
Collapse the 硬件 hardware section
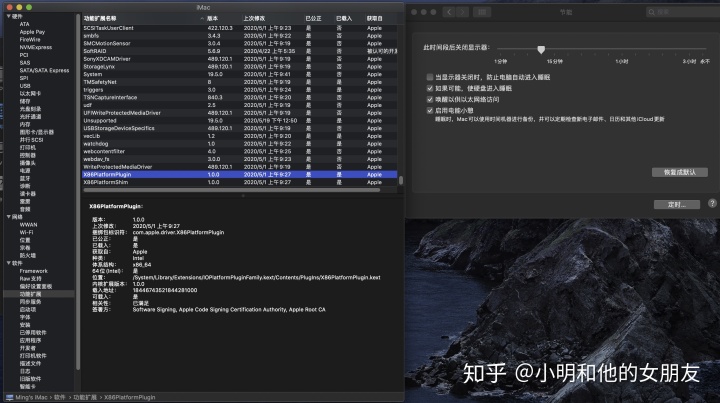coord(9,16)
